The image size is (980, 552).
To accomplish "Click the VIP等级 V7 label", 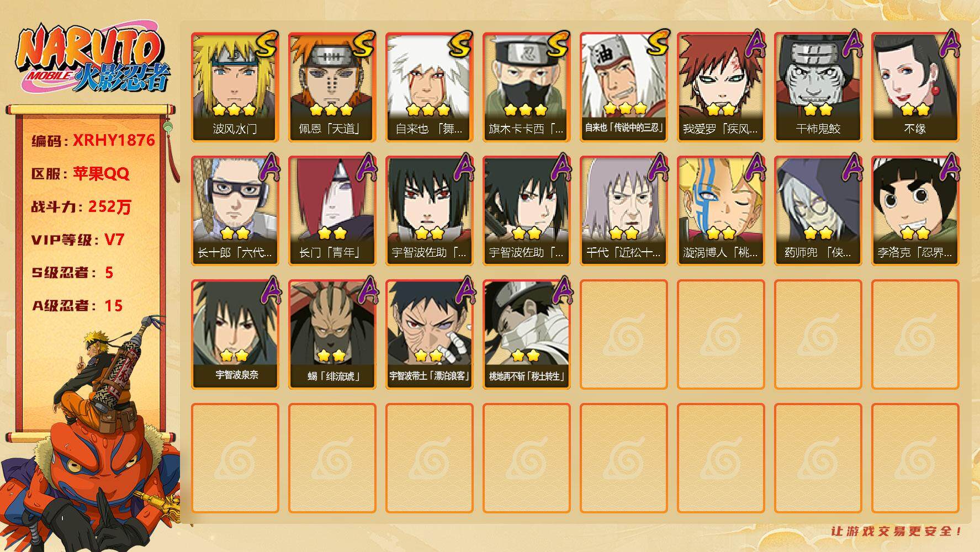I will pyautogui.click(x=78, y=240).
